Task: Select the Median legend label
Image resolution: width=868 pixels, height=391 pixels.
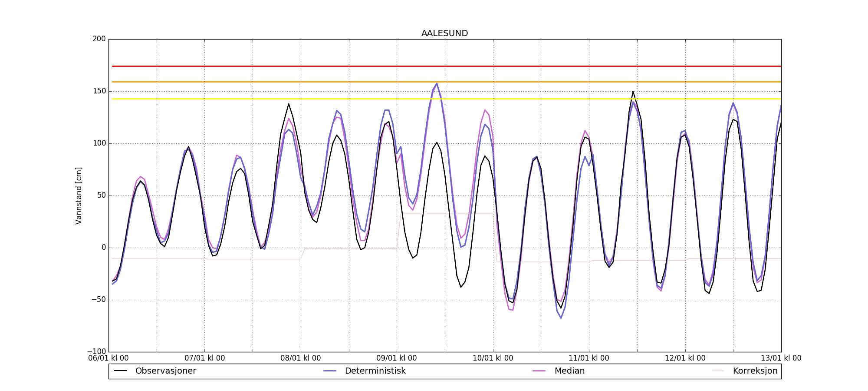Action: pos(569,371)
